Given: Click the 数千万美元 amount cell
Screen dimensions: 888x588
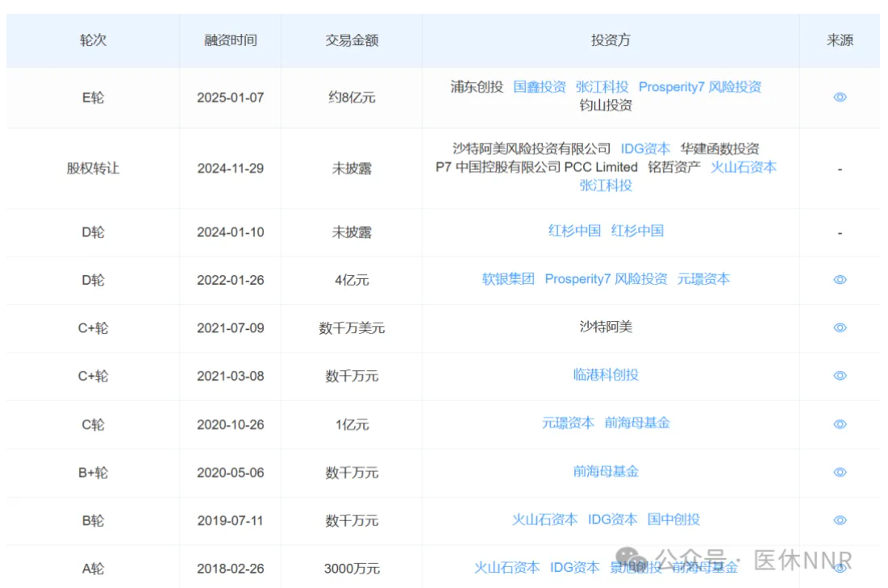Looking at the screenshot, I should tap(352, 328).
